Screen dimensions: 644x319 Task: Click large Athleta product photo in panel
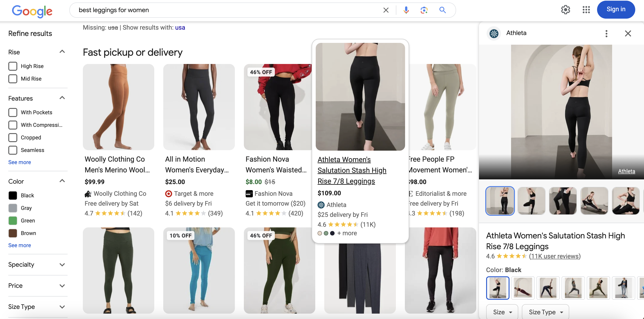(x=561, y=112)
